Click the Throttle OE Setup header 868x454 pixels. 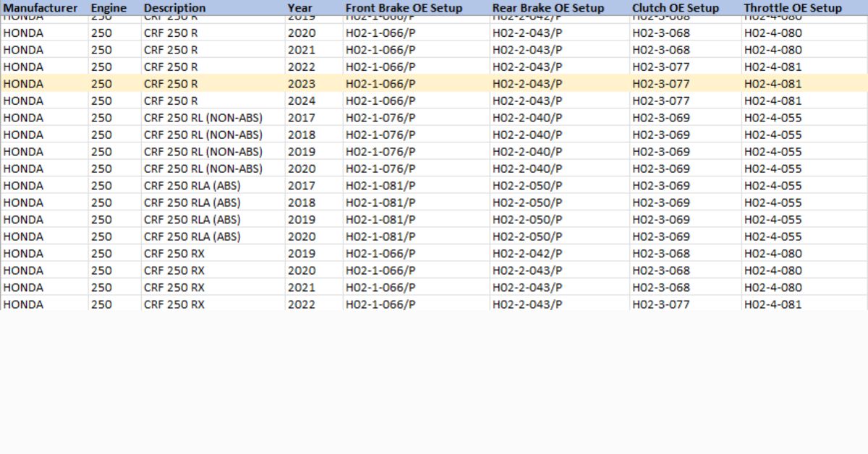[x=793, y=8]
